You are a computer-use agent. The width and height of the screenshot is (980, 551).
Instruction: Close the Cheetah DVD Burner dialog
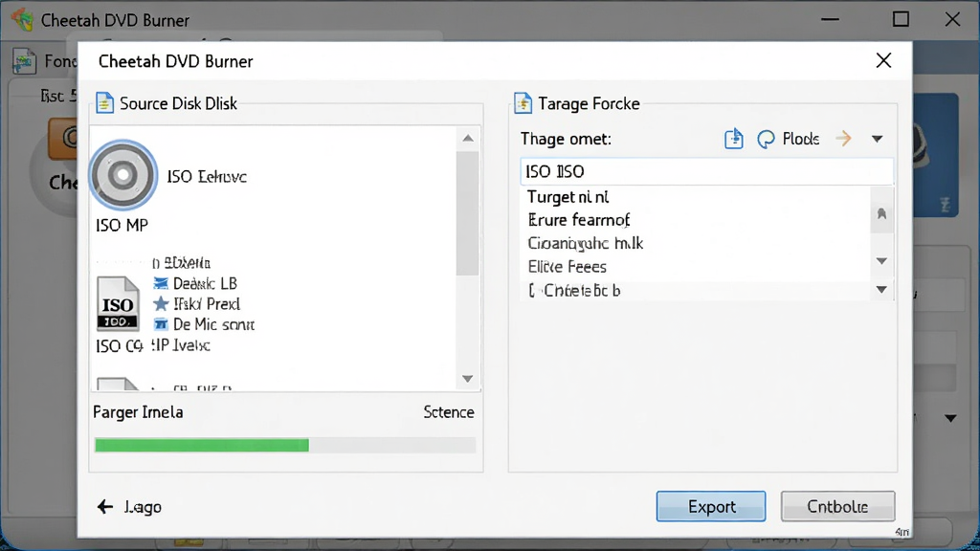click(x=883, y=60)
